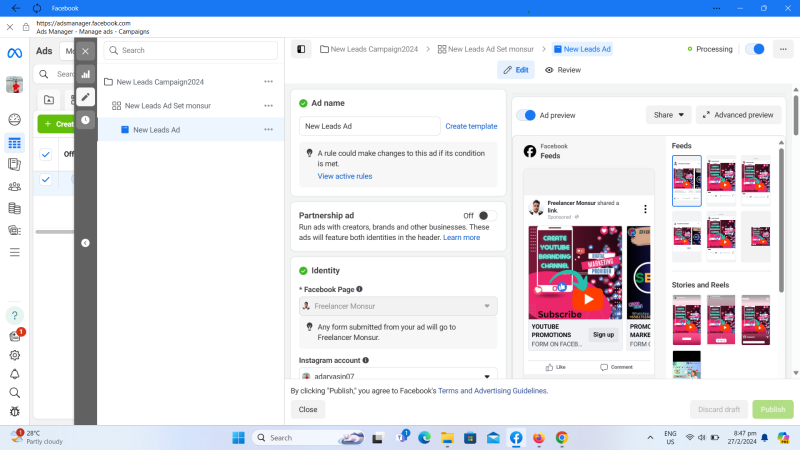This screenshot has width=800, height=450.
Task: Open more options for New Leads Ad Set monsur
Action: (x=268, y=106)
